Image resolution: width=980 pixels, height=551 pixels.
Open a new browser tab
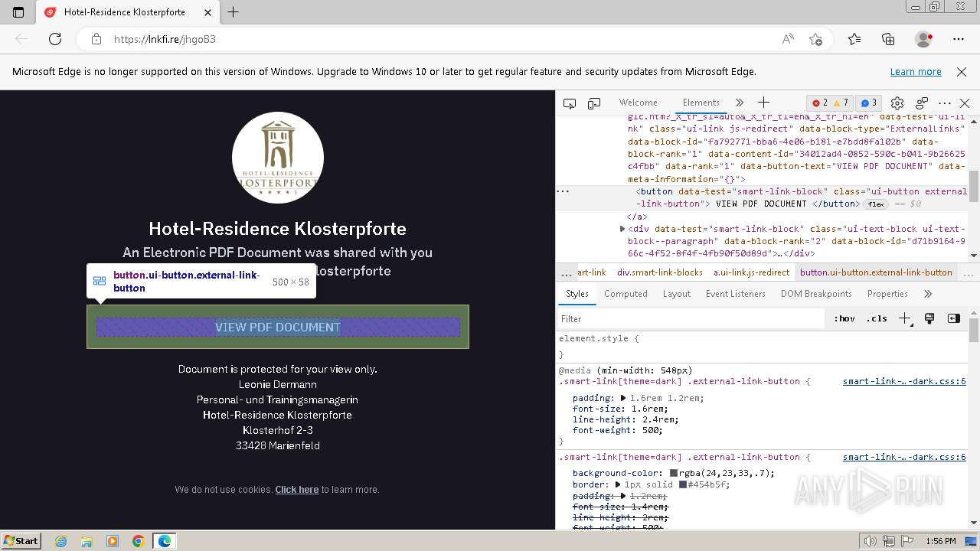[x=234, y=12]
